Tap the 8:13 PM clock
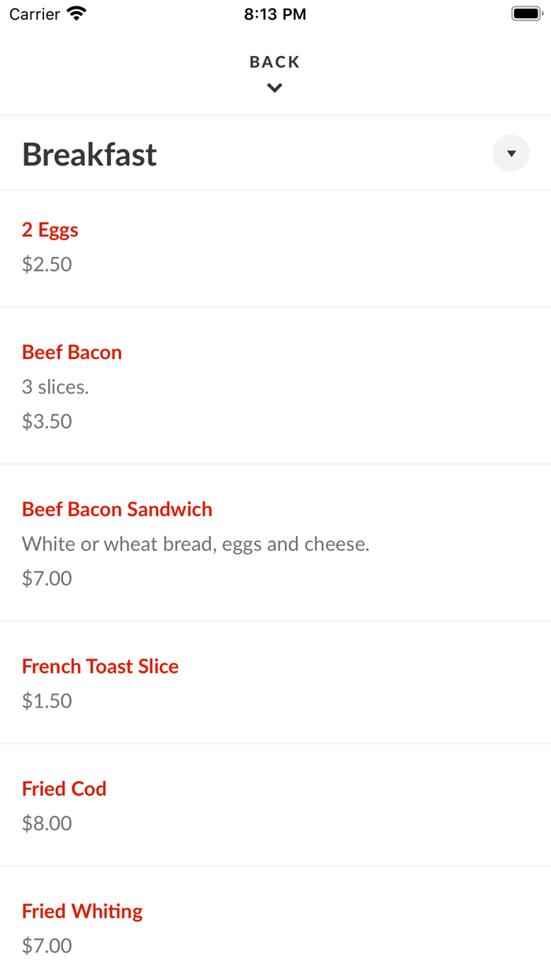Screen dimensions: 551x980 point(275,14)
